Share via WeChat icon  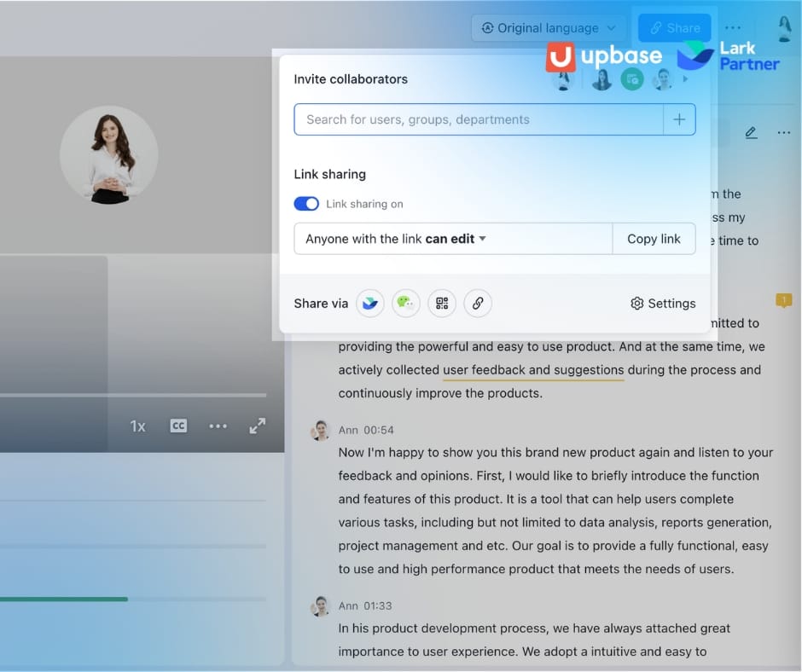405,303
